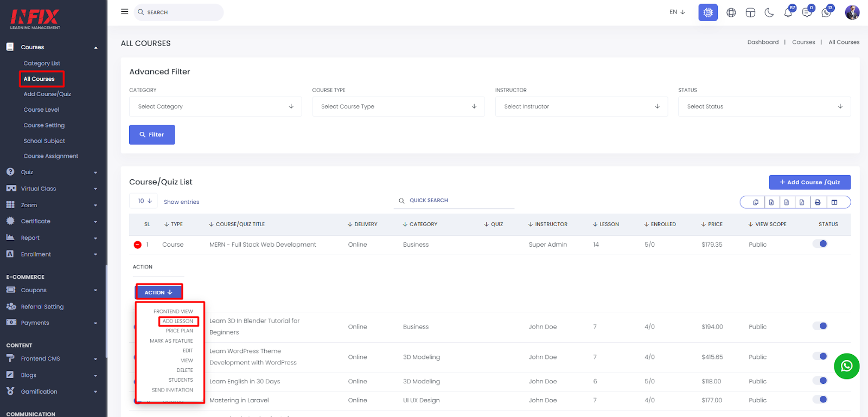Click the Virtual Class icon in sidebar
The height and width of the screenshot is (417, 868).
[11, 188]
